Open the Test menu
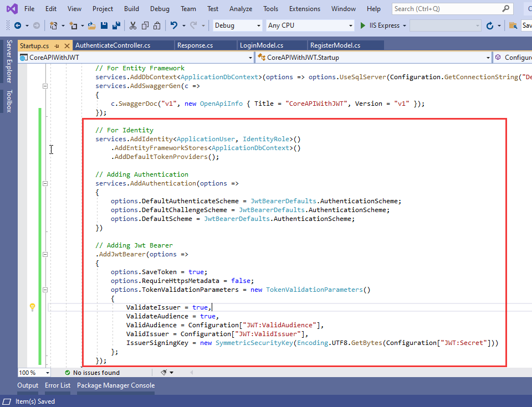This screenshot has height=407, width=532. 213,9
